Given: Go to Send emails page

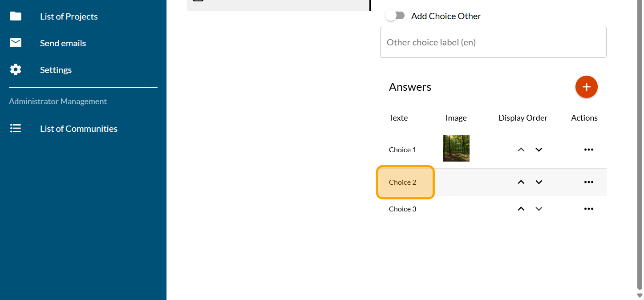Looking at the screenshot, I should pos(63,43).
